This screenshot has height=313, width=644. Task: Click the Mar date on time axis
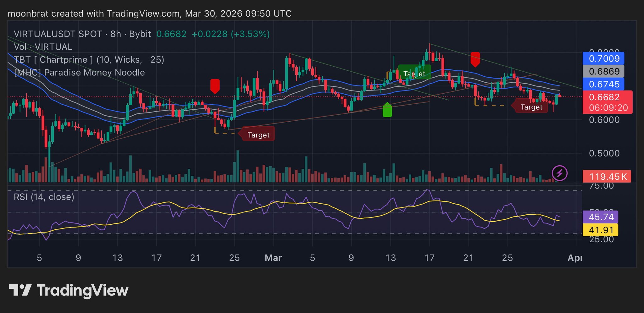pyautogui.click(x=273, y=258)
